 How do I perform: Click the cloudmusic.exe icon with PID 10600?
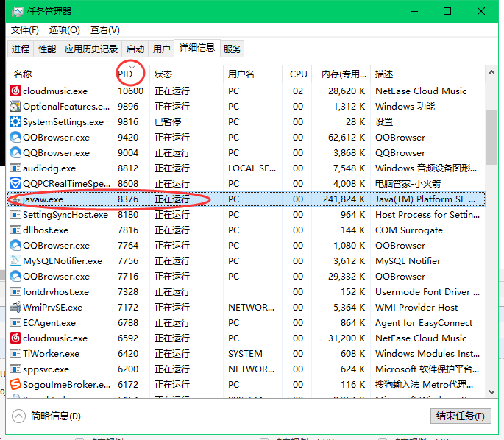click(x=15, y=91)
